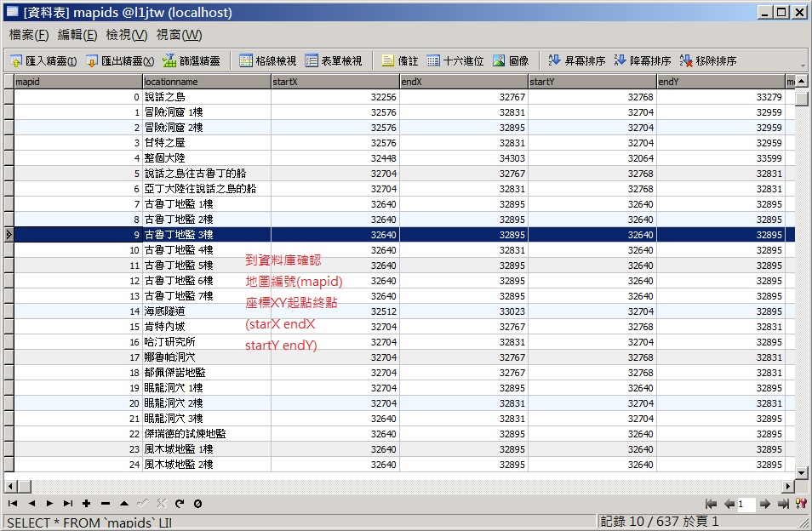
Task: Open the 匯入精靈 import wizard
Action: coord(43,61)
